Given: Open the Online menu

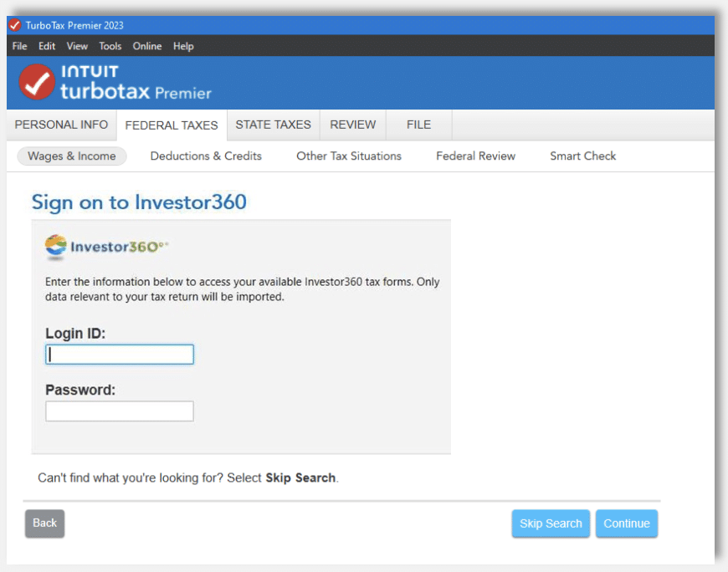Looking at the screenshot, I should 146,46.
